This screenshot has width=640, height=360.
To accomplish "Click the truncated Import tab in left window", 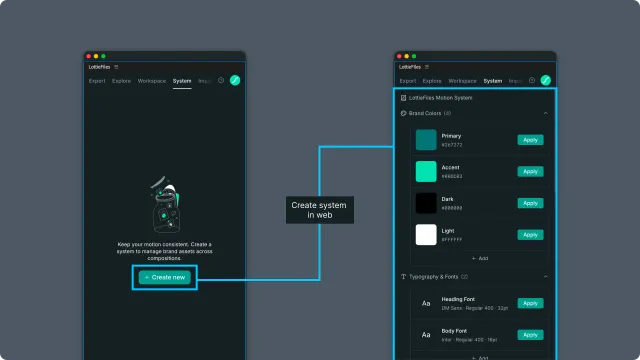I will pos(204,81).
